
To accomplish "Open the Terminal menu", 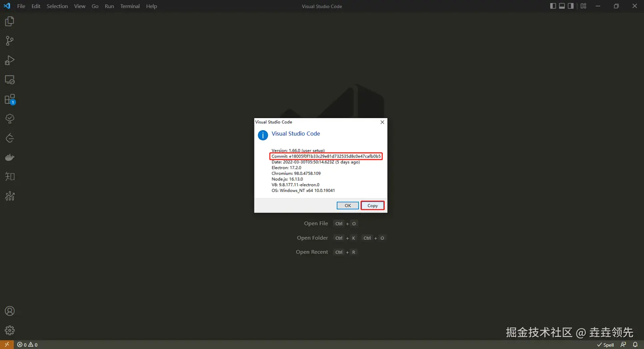I will tap(130, 6).
